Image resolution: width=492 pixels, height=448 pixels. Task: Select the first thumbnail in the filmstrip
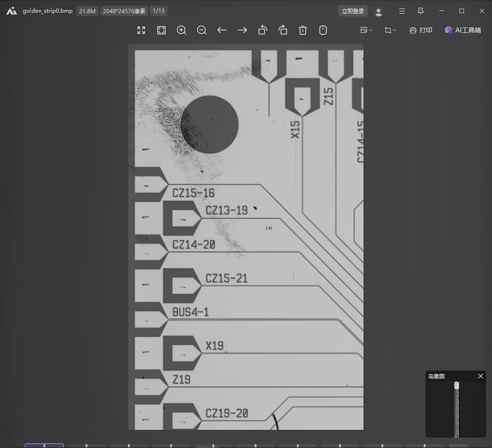pyautogui.click(x=44, y=446)
